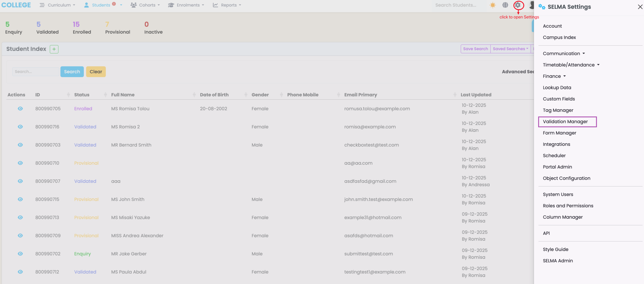Click the blue Search button
Image resolution: width=644 pixels, height=284 pixels.
point(72,72)
